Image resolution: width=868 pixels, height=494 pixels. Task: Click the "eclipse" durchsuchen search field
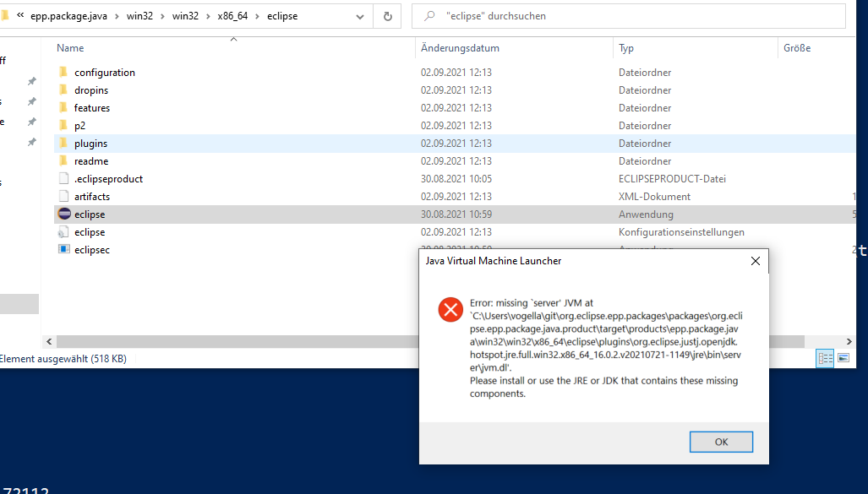click(628, 16)
